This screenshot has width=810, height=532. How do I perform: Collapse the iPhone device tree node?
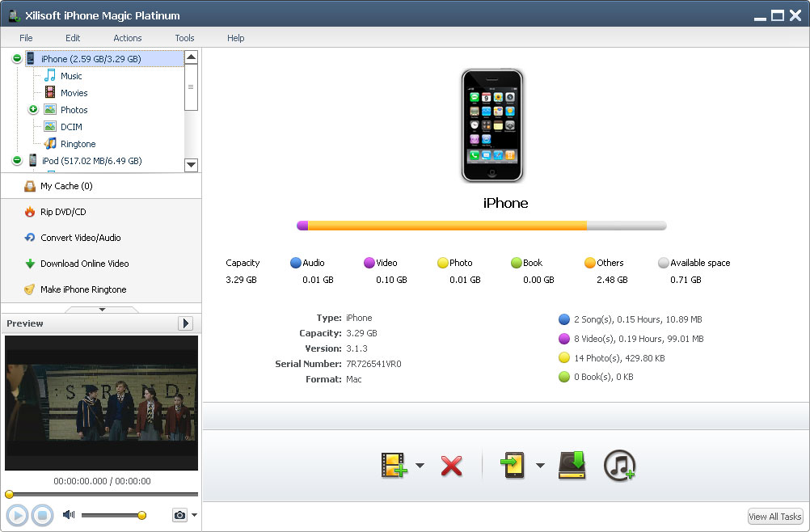coord(17,59)
